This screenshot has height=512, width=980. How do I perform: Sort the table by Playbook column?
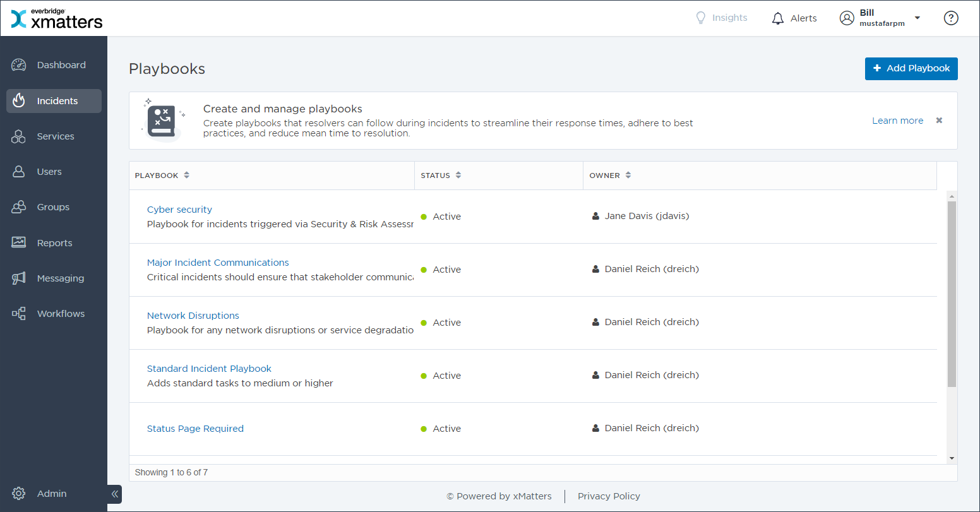tap(186, 176)
